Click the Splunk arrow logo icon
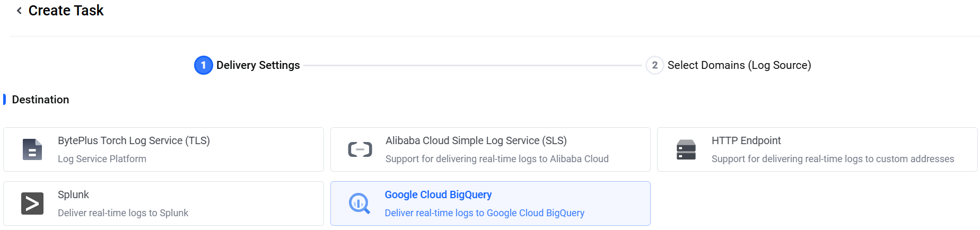The width and height of the screenshot is (980, 230). point(32,204)
